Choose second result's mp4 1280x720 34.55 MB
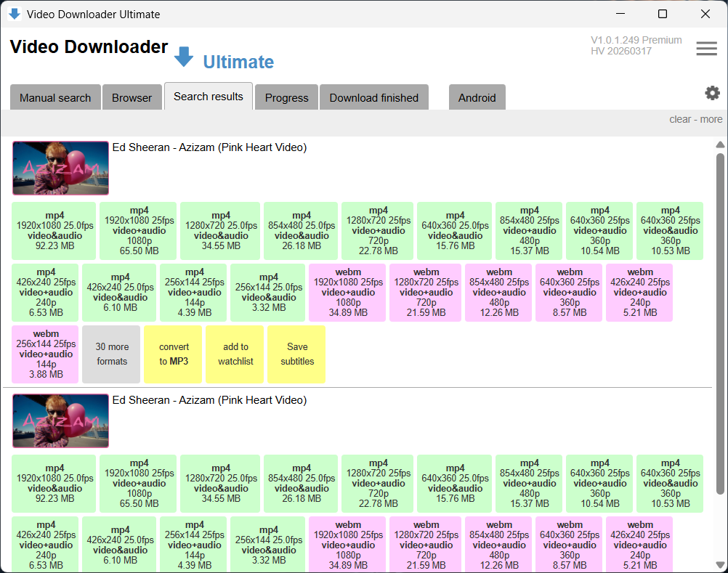The image size is (728, 573). click(x=220, y=484)
